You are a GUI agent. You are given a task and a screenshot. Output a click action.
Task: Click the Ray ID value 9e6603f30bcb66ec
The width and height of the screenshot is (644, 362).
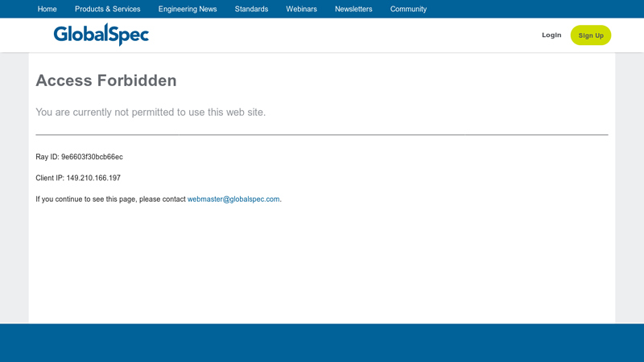click(92, 157)
